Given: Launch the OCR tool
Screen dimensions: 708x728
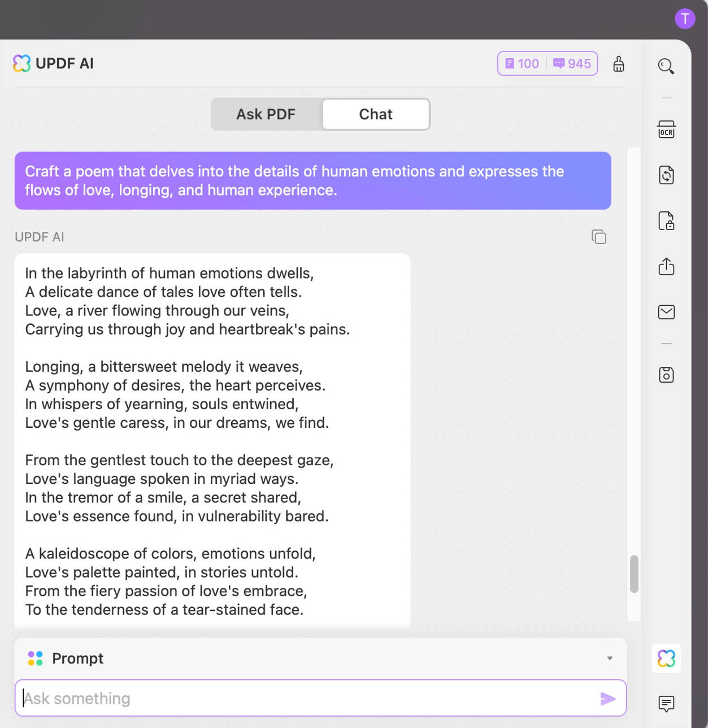Looking at the screenshot, I should tap(667, 129).
